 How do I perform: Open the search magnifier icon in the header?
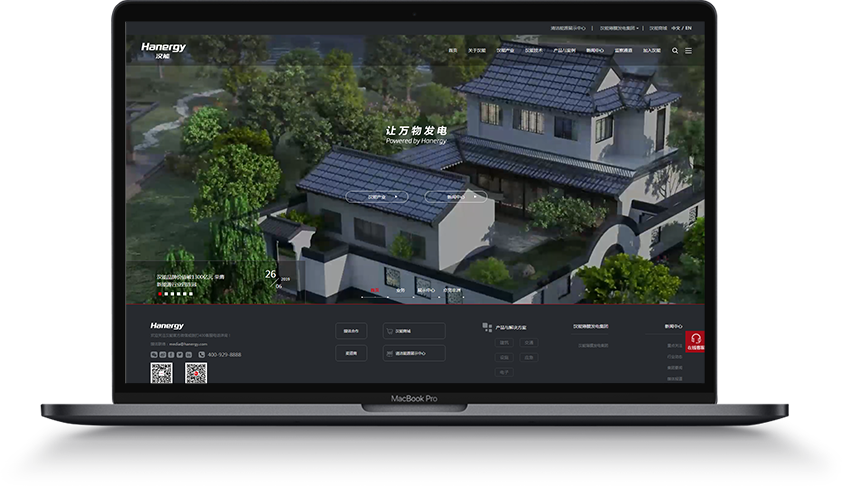(675, 50)
